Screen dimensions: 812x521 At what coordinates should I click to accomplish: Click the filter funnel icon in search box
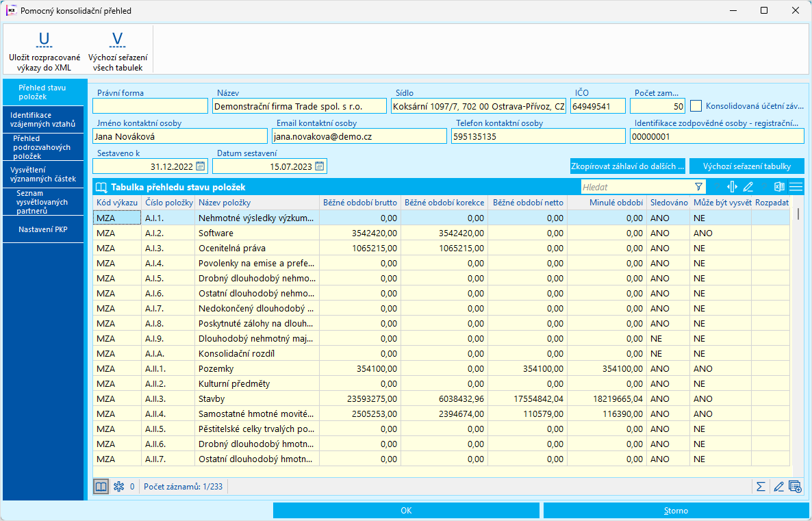pyautogui.click(x=698, y=187)
